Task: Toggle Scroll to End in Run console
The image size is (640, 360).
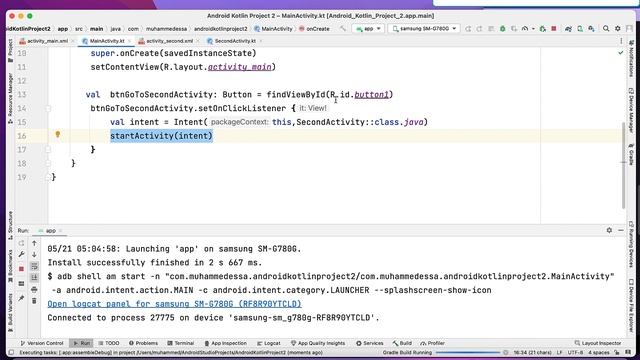Action: (x=34, y=278)
